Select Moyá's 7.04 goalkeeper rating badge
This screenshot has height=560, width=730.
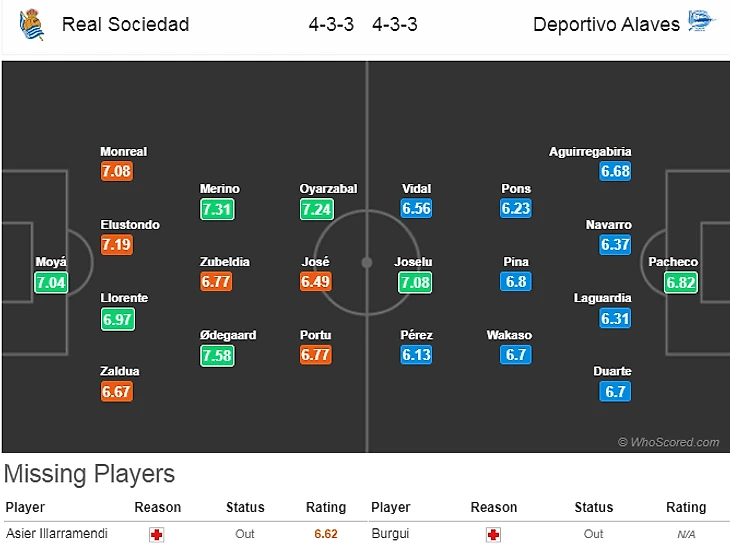pyautogui.click(x=51, y=282)
